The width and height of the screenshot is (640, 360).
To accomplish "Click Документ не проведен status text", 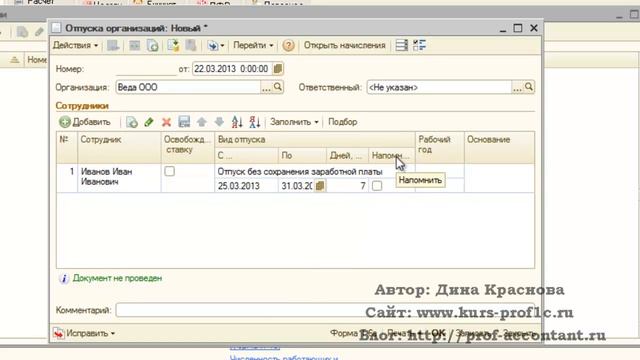I will tap(117, 278).
